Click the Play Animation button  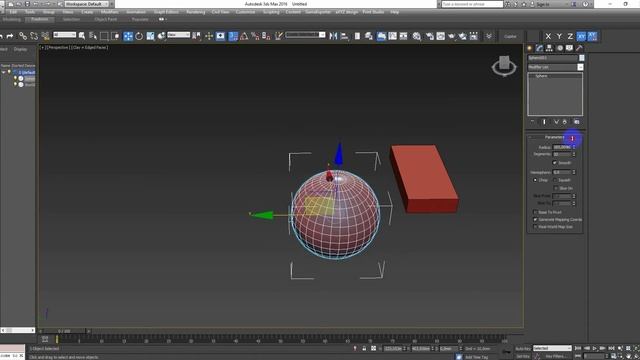(595, 348)
